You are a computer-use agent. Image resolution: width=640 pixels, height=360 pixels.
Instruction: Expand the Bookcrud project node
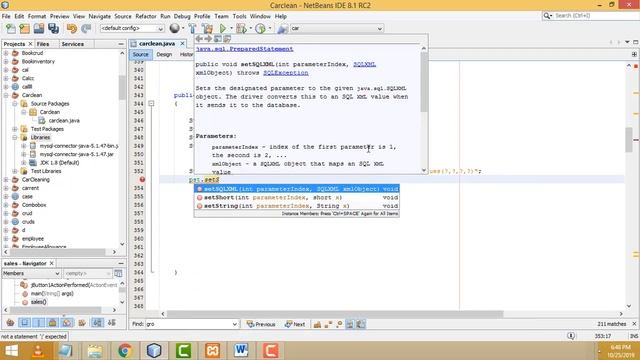pyautogui.click(x=6, y=53)
